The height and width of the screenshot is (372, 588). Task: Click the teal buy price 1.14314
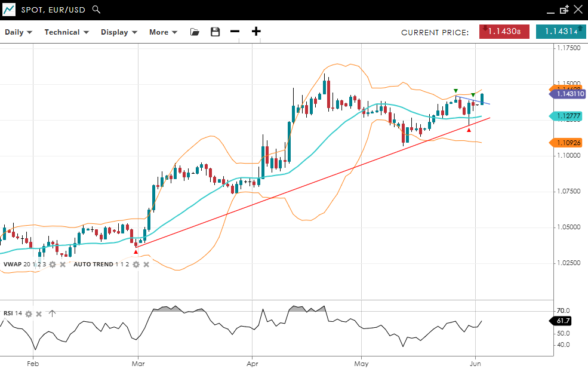pos(561,32)
